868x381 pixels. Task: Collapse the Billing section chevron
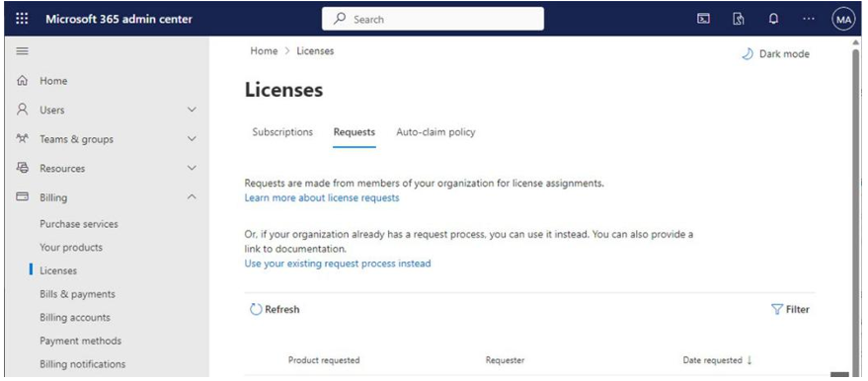coord(193,196)
